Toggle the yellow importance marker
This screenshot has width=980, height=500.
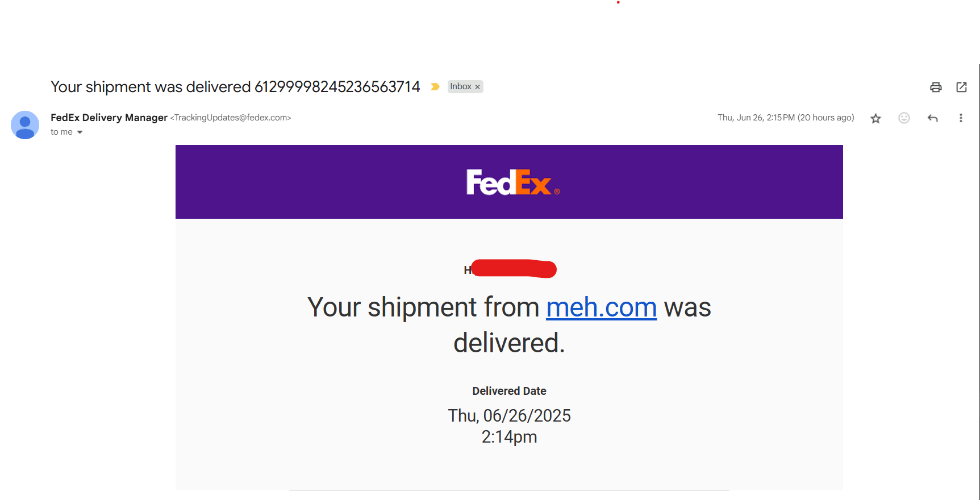tap(435, 87)
